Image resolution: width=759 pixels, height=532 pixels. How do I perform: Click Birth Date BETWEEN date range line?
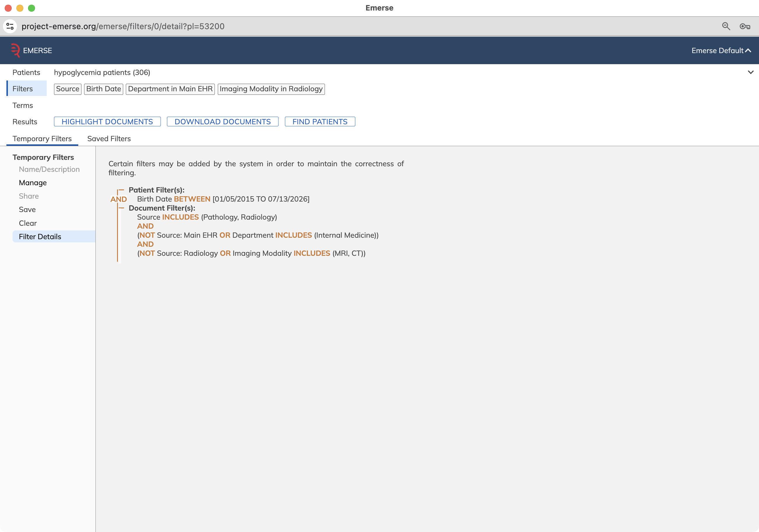pos(223,199)
